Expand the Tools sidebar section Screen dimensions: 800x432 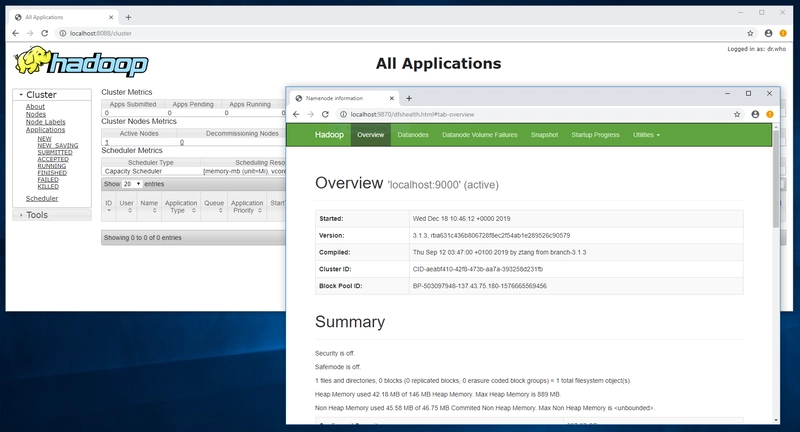click(x=37, y=215)
